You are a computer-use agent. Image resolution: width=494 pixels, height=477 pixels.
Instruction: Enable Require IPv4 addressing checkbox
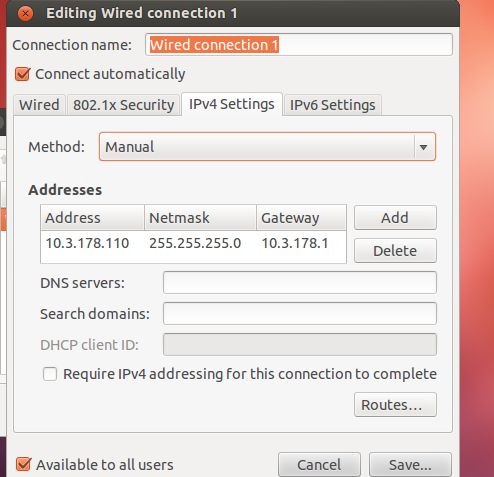[x=50, y=374]
